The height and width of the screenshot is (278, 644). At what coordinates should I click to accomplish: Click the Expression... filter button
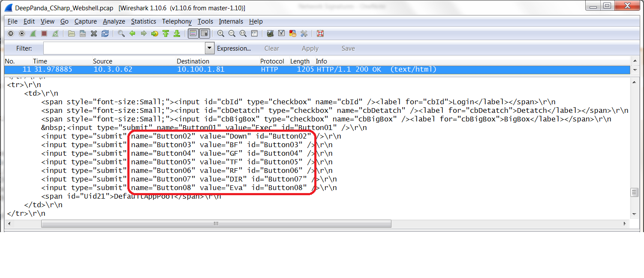[234, 48]
